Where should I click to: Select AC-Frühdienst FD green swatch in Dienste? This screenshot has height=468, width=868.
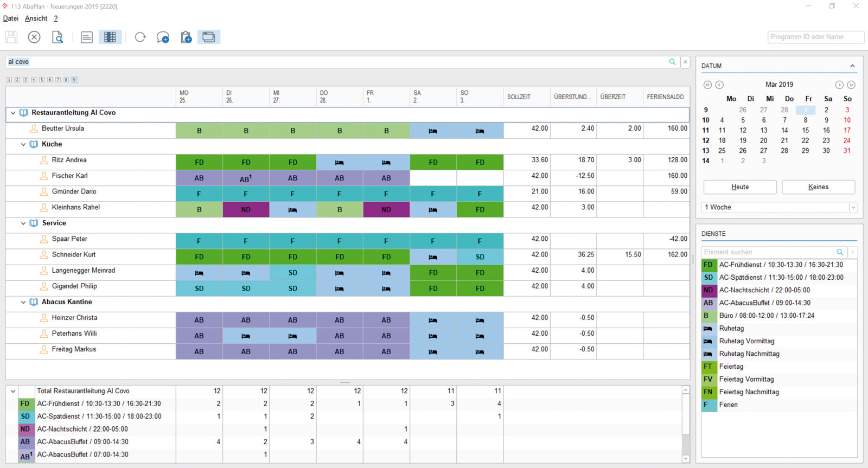(708, 265)
